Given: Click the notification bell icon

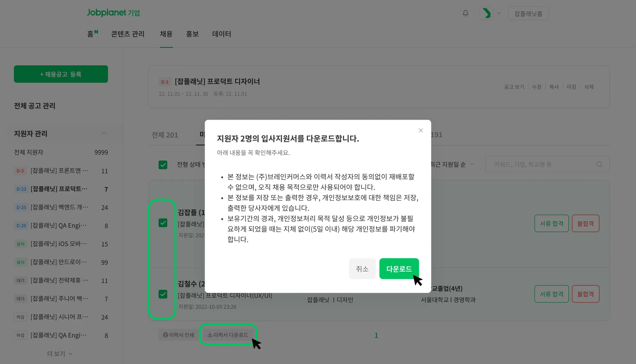Looking at the screenshot, I should pos(466,13).
